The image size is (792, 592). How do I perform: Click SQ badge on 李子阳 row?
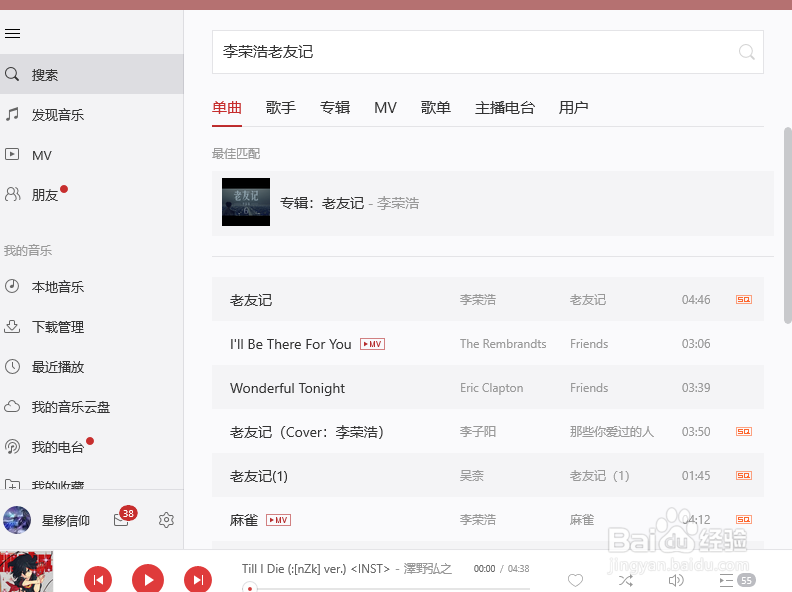click(744, 431)
